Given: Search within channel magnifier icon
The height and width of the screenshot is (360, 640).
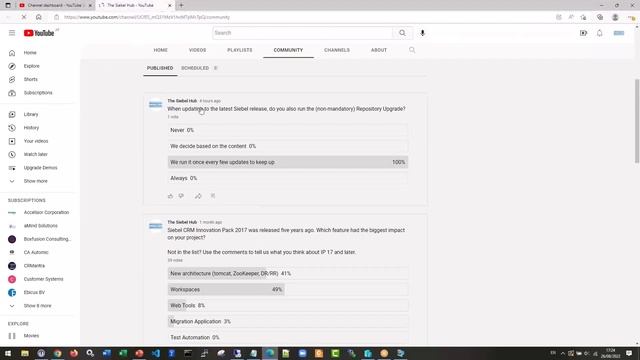Looking at the screenshot, I should pyautogui.click(x=412, y=50).
